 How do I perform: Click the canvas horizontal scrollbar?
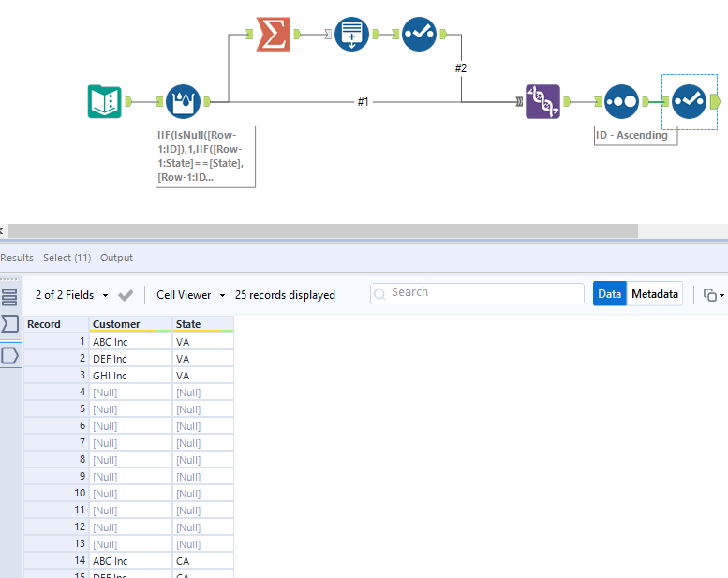(x=323, y=230)
